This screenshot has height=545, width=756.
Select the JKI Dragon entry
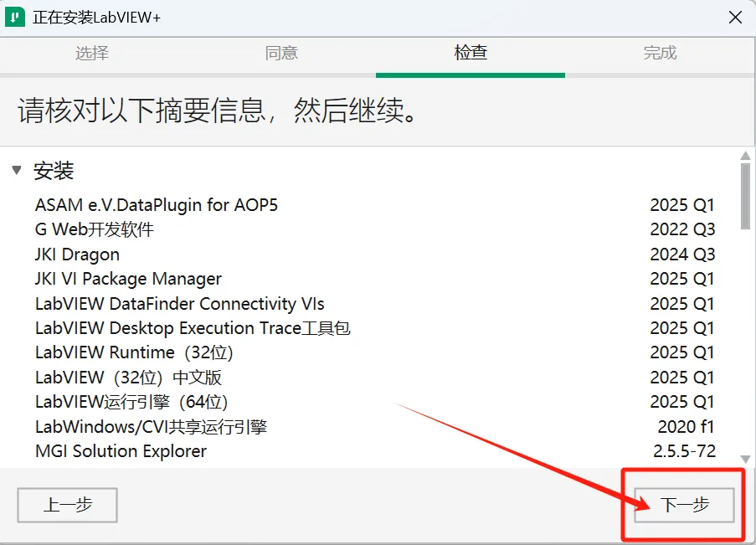coord(374,255)
